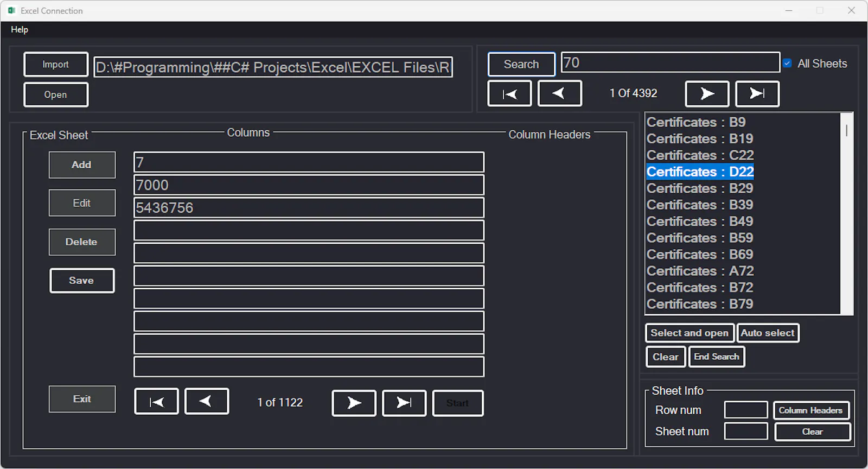Delete the current record
The height and width of the screenshot is (469, 868).
[82, 242]
